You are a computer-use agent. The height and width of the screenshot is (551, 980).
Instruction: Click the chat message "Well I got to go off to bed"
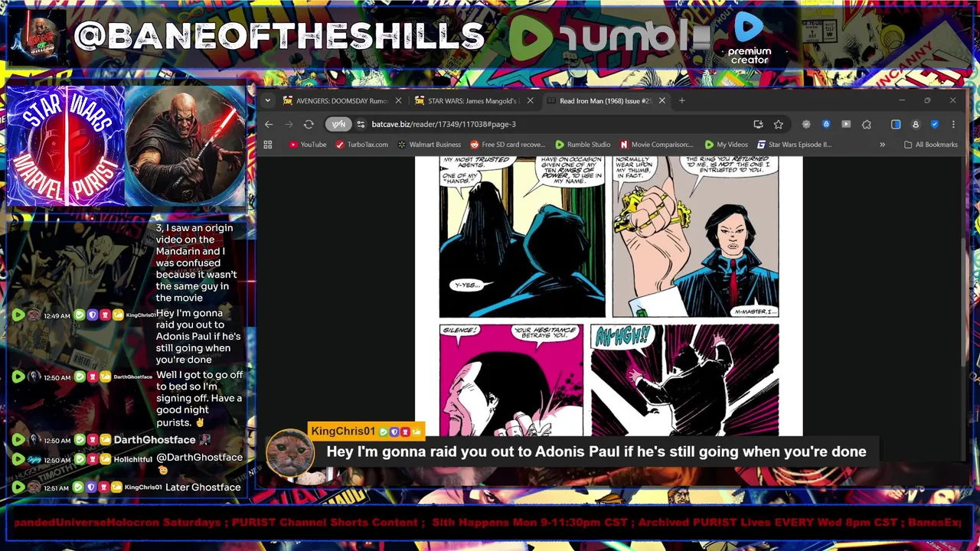pyautogui.click(x=199, y=398)
